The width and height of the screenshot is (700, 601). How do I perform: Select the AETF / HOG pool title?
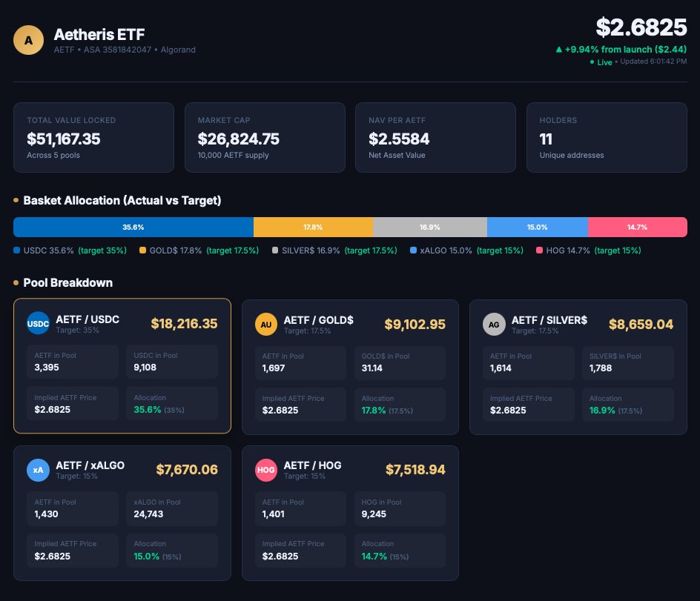pos(312,465)
